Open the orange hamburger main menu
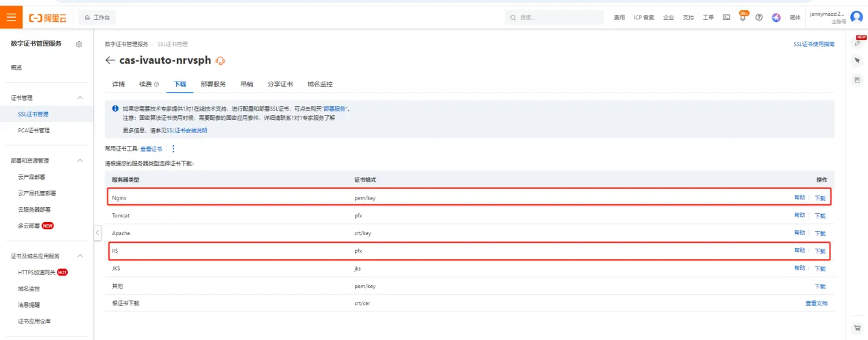868x340 pixels. [11, 16]
